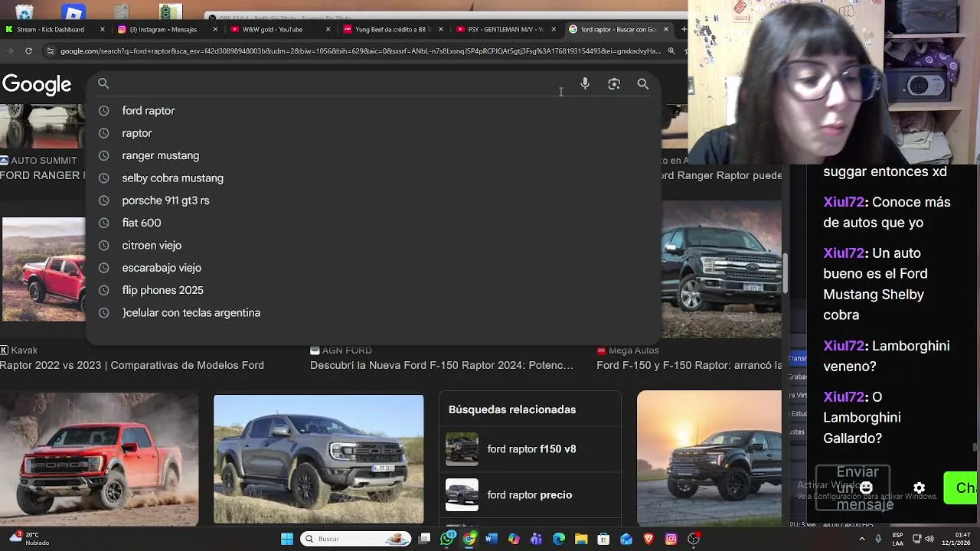Close the Instagram - Mensajes tab
980x551 pixels.
pos(215,29)
